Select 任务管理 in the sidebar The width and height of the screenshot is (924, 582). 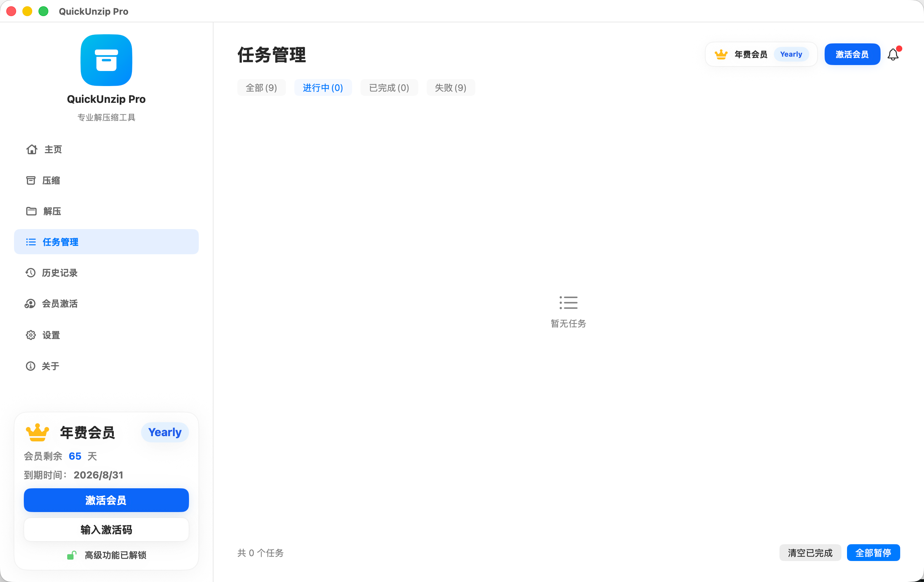(x=106, y=242)
